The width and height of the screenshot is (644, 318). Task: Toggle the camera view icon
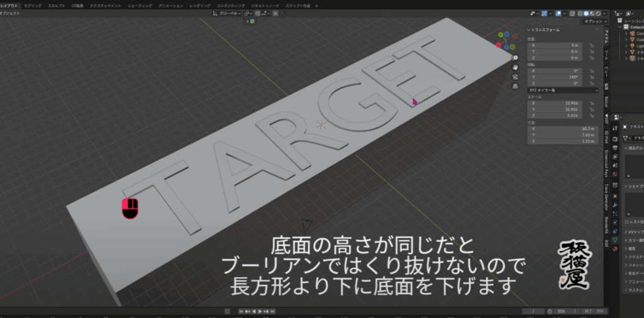[515, 76]
